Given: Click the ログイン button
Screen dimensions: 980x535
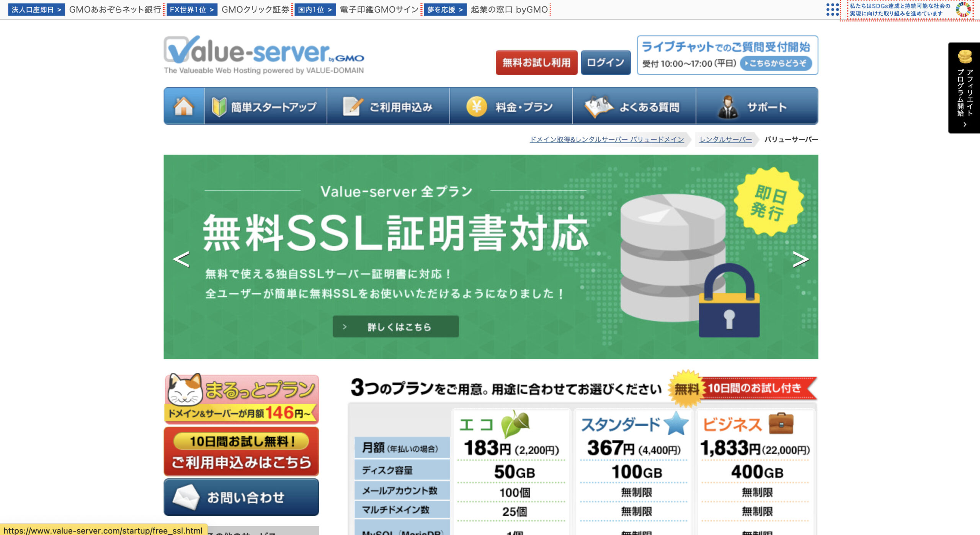Looking at the screenshot, I should tap(606, 62).
